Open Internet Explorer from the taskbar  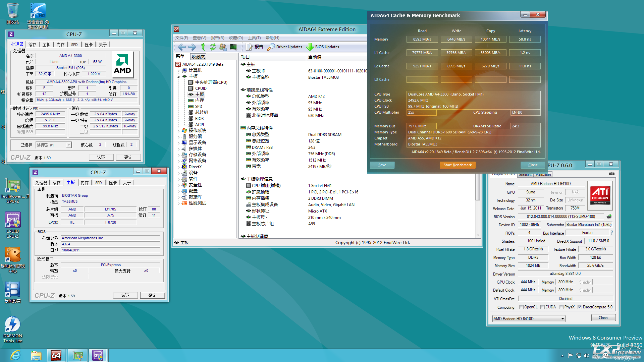pyautogui.click(x=16, y=355)
